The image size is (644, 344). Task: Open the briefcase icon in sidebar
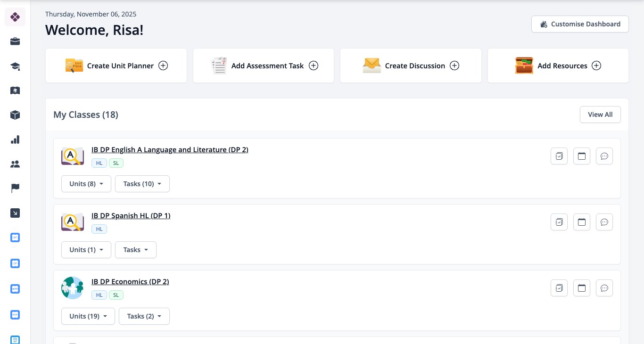pyautogui.click(x=15, y=41)
